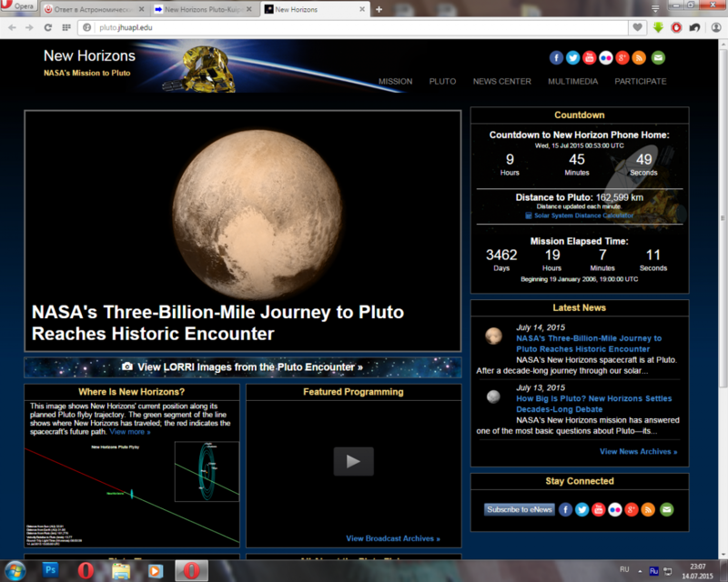Open the PLUTO menu
Image resolution: width=728 pixels, height=582 pixels.
pos(442,81)
